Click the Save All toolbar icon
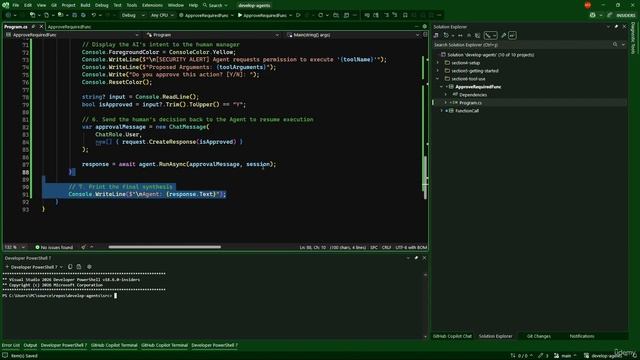640x360 pixels. pyautogui.click(x=83, y=15)
